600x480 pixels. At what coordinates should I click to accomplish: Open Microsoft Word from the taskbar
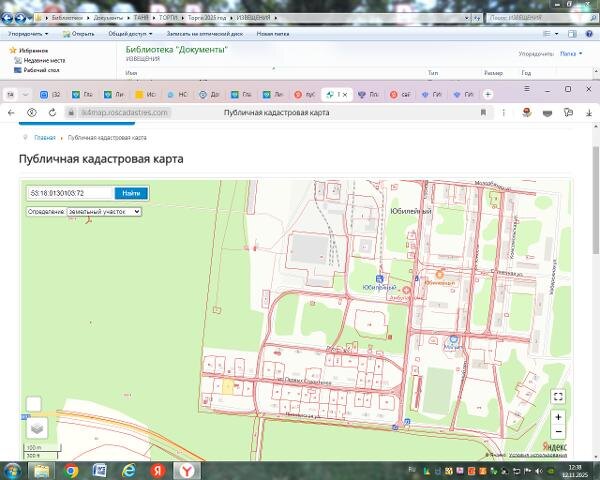tap(99, 471)
